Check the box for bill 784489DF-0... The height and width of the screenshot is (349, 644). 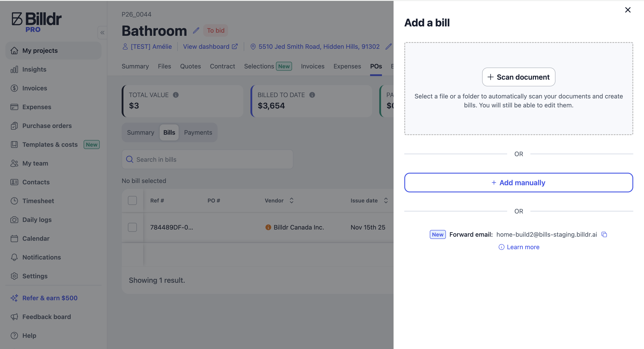pos(132,227)
